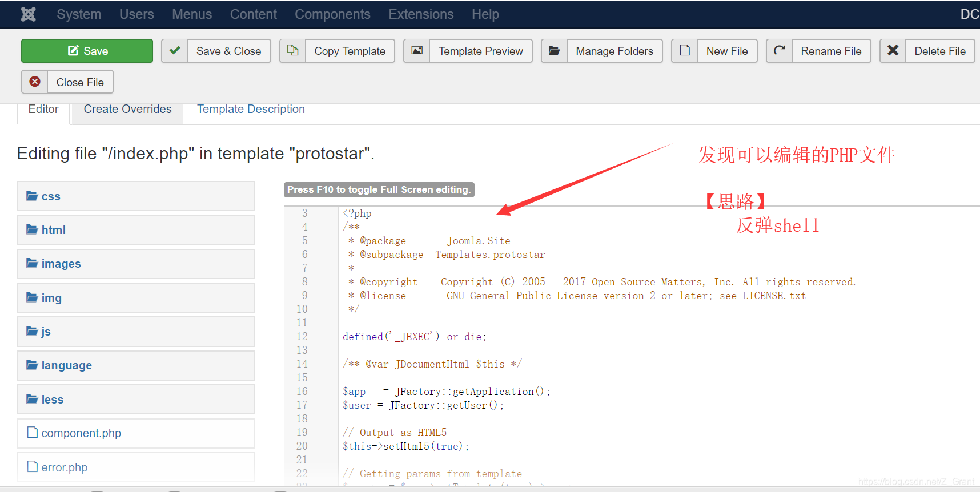Click the Rename File label
980x492 pixels.
[831, 51]
